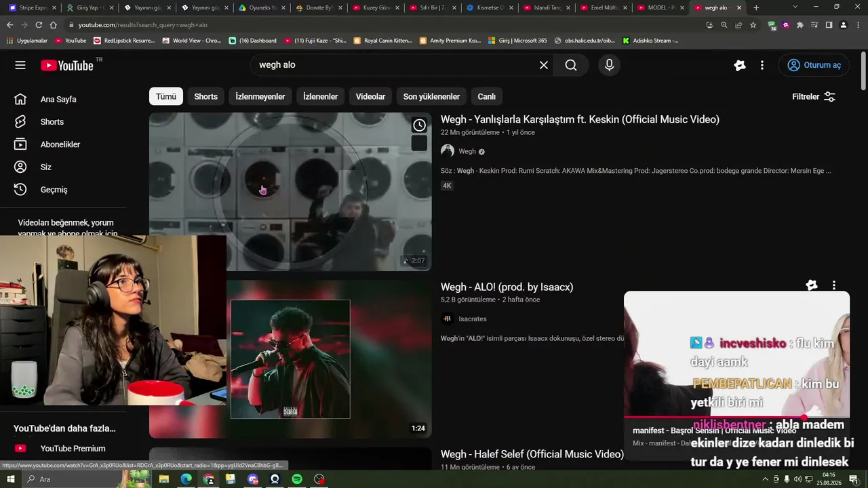Run the search with the magnifier button
This screenshot has width=868, height=488.
571,65
